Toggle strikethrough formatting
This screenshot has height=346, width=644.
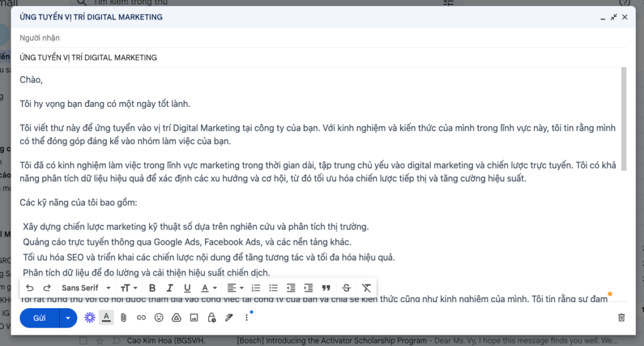347,288
